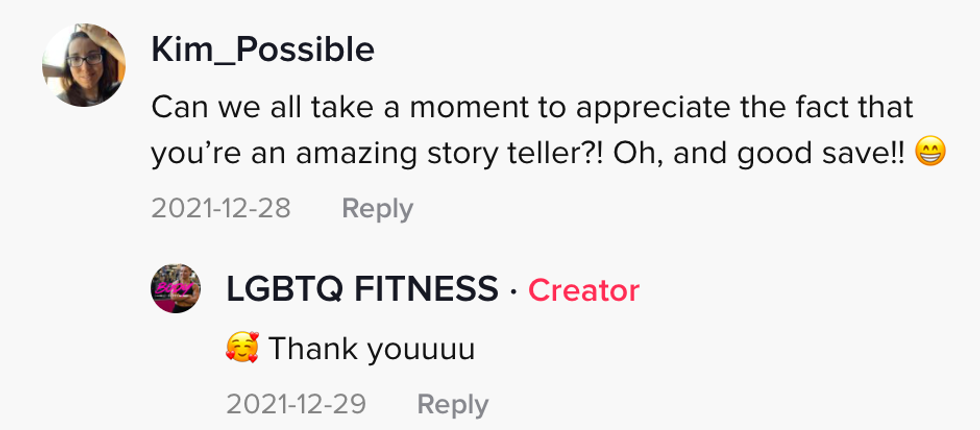Click the LGBTQ FITNESS username
The height and width of the screenshot is (430, 980).
coord(361,290)
